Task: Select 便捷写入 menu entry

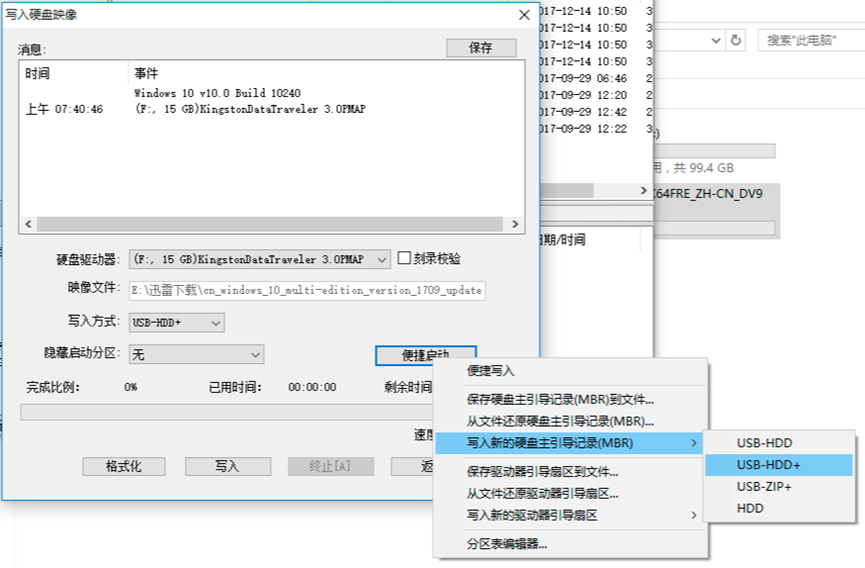Action: [570, 371]
